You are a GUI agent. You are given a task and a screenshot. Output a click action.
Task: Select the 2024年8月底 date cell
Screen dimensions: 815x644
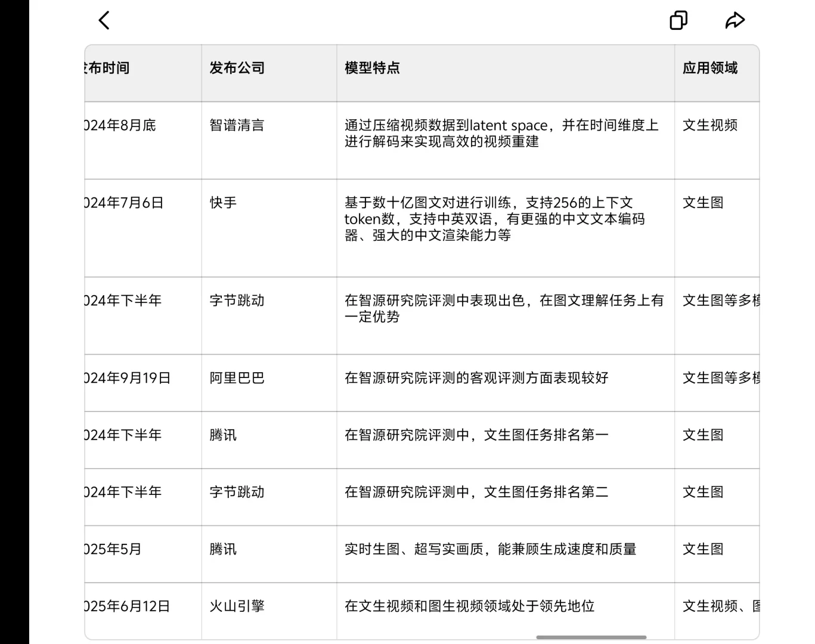143,141
